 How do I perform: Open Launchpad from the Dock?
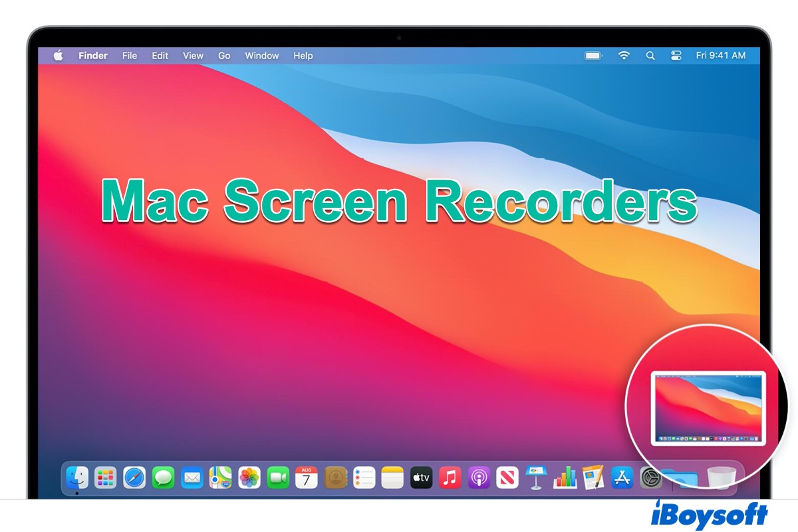point(105,477)
